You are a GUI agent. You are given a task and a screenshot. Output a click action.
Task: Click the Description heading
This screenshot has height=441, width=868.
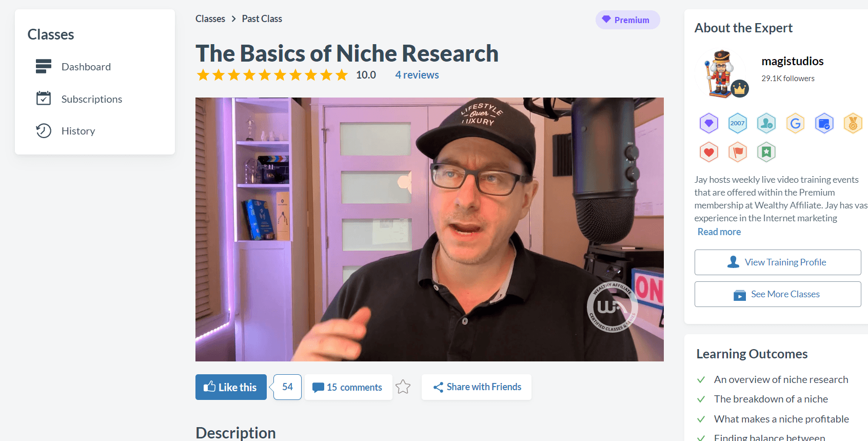click(235, 433)
